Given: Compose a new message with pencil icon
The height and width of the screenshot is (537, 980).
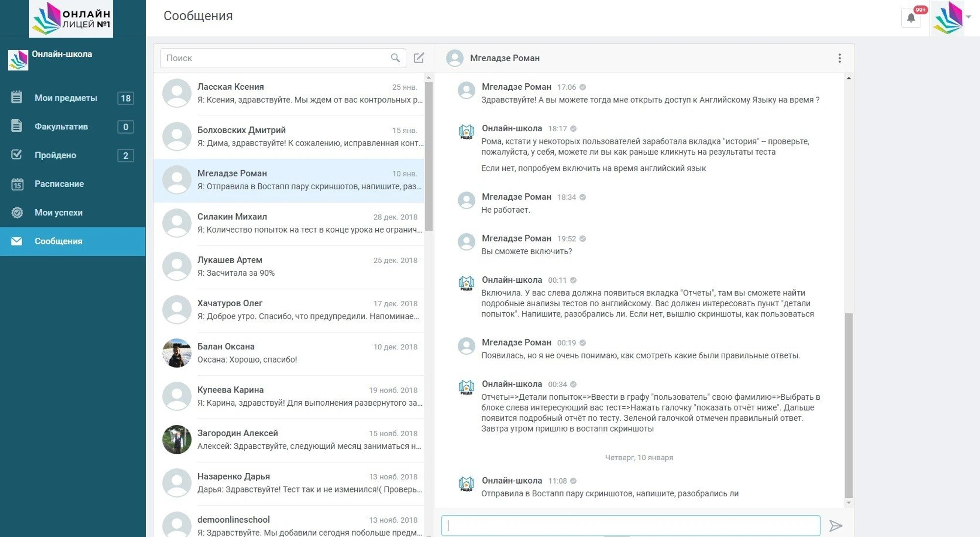Looking at the screenshot, I should [x=418, y=58].
